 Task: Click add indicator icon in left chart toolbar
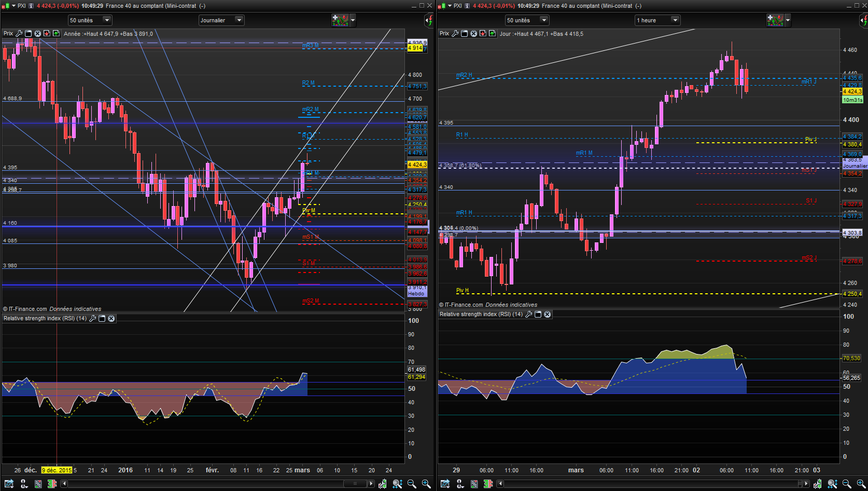pyautogui.click(x=340, y=20)
